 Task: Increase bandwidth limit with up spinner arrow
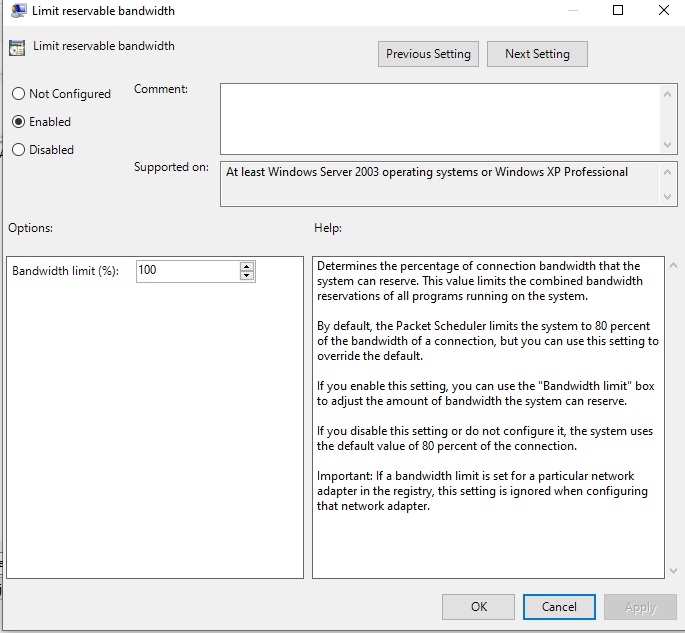[247, 266]
